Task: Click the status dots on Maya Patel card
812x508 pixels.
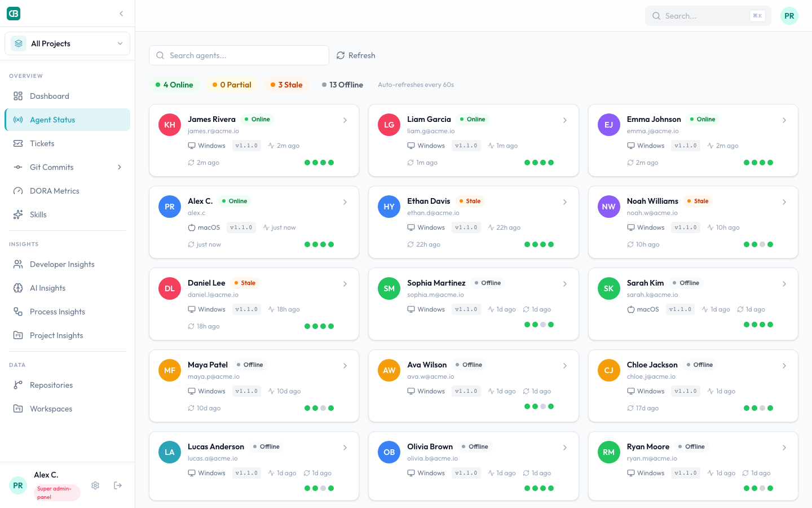Action: click(319, 408)
